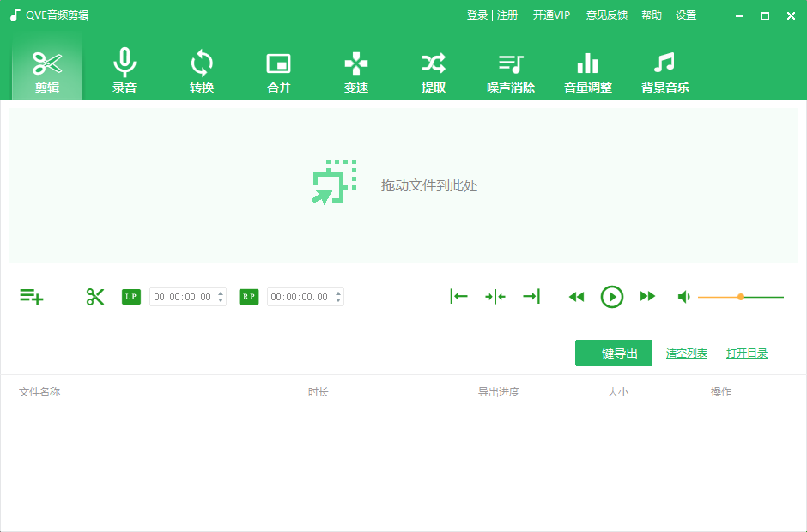Image resolution: width=807 pixels, height=532 pixels.
Task: Open the 音量调整 volume adjustment tool
Action: 587,70
